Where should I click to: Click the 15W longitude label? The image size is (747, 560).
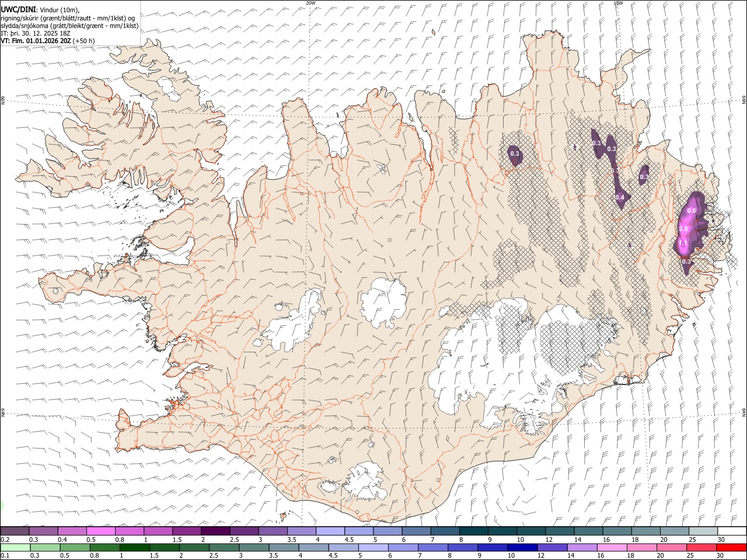pyautogui.click(x=617, y=2)
